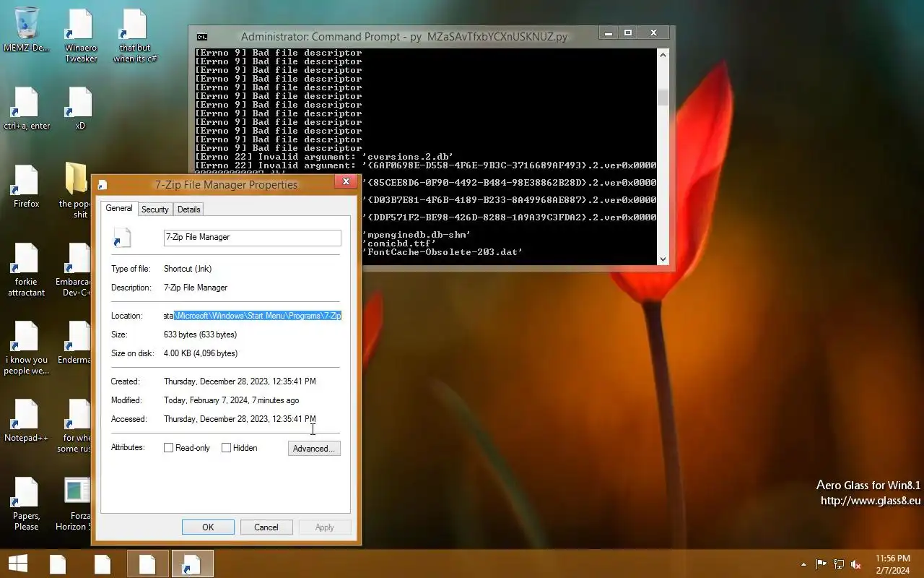The image size is (924, 578).
Task: Click the muted volume tray icon
Action: [x=856, y=564]
